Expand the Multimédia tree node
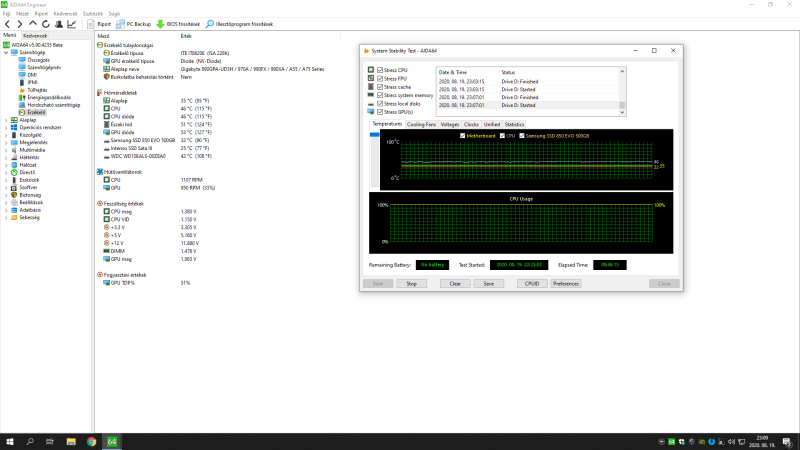Image resolution: width=800 pixels, height=450 pixels. click(6, 150)
